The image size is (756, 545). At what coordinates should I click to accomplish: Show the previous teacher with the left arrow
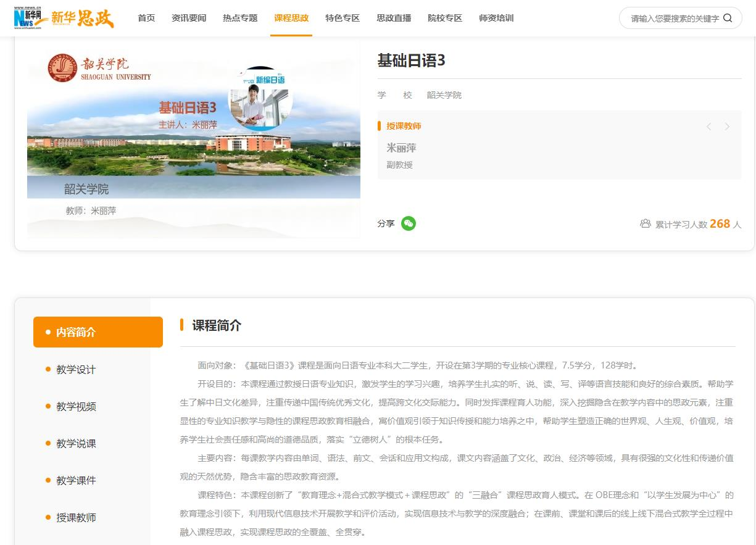coord(708,127)
